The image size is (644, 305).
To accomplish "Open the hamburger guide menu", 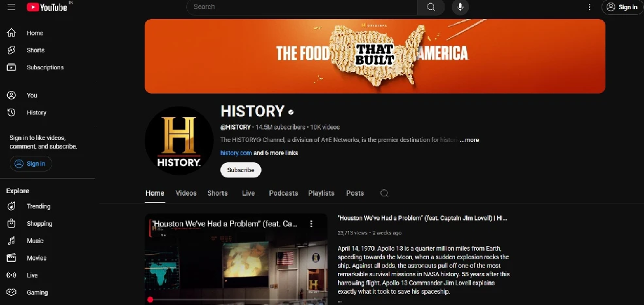I will (12, 7).
